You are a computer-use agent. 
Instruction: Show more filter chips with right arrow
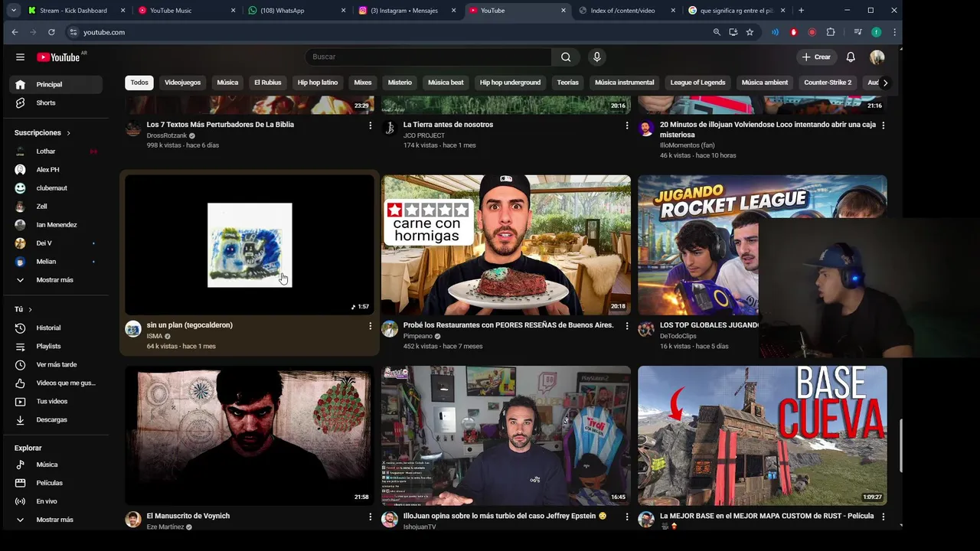pyautogui.click(x=885, y=83)
